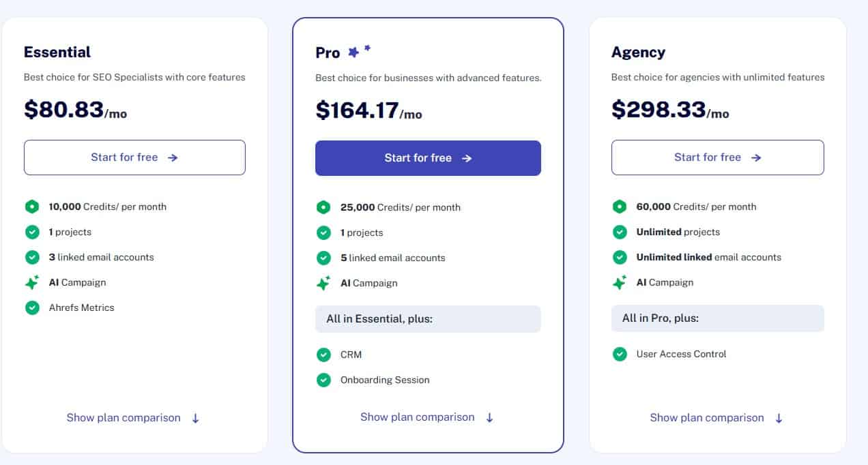
Task: Start for free on the Essential plan
Action: [x=134, y=157]
